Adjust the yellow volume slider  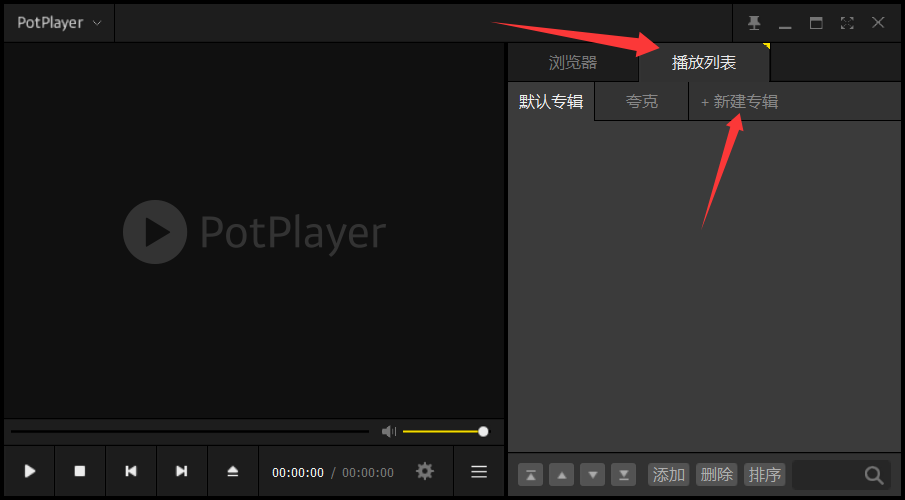[x=446, y=431]
